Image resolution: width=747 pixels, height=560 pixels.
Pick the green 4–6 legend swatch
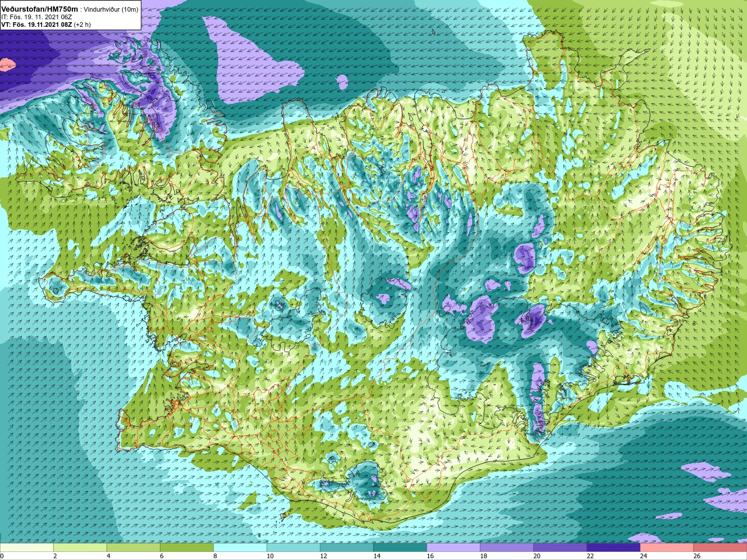point(134,547)
